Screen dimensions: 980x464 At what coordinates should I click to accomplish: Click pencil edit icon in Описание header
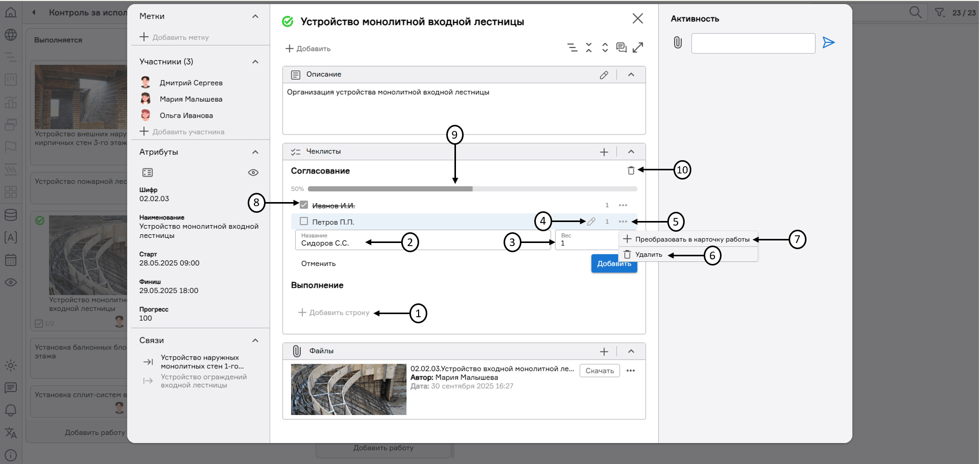(604, 75)
